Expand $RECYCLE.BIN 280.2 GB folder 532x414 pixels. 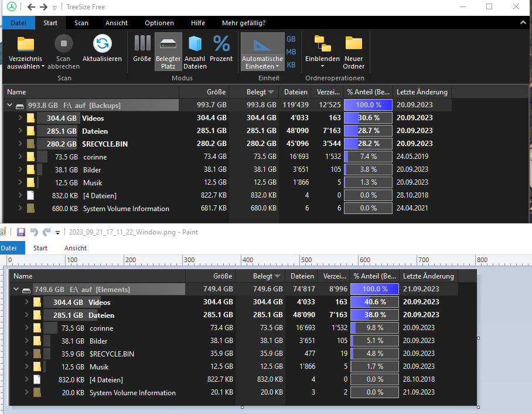point(20,144)
